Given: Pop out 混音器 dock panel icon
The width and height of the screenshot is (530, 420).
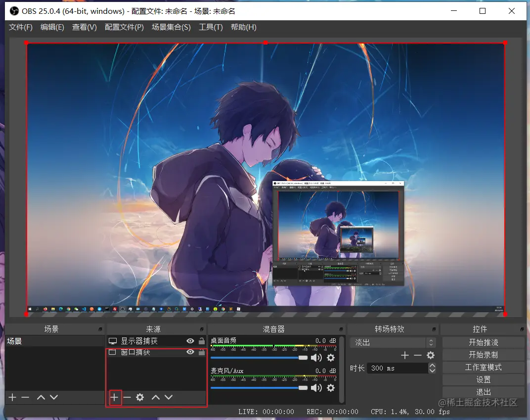Looking at the screenshot, I should point(341,329).
